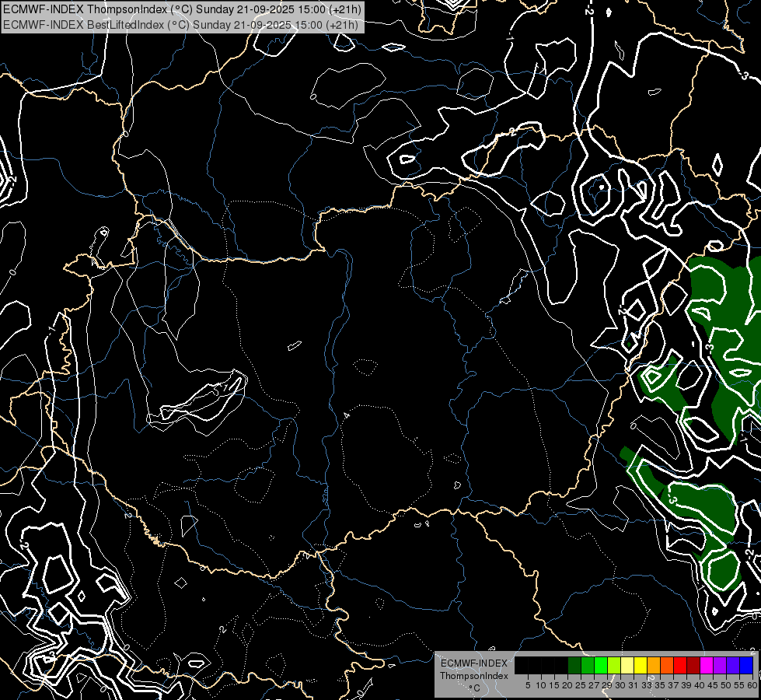Pick the purple 45–50 legend swatch

pos(720,665)
